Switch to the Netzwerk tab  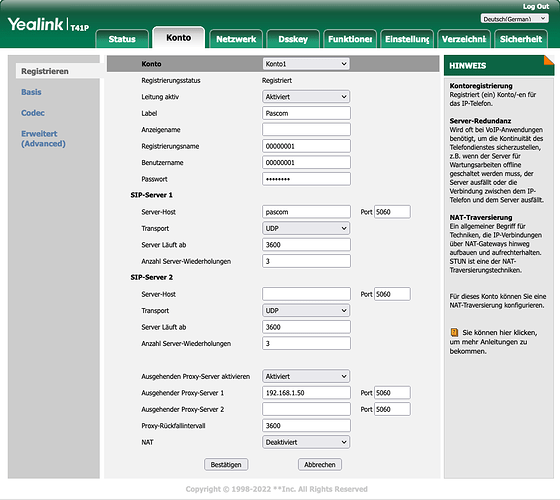click(x=236, y=39)
